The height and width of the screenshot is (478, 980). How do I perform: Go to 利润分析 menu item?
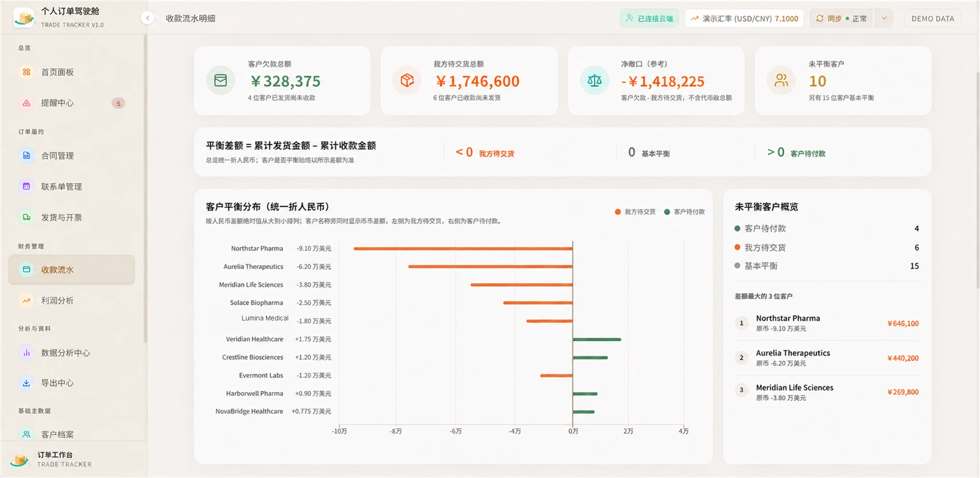click(x=71, y=301)
